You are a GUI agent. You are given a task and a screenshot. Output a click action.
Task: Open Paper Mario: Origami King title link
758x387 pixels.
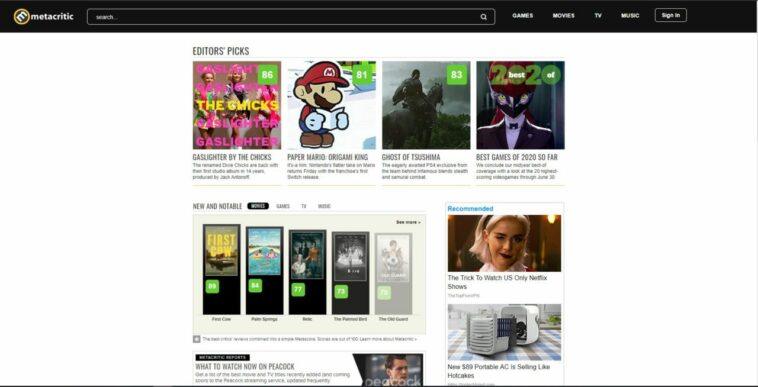tap(328, 157)
